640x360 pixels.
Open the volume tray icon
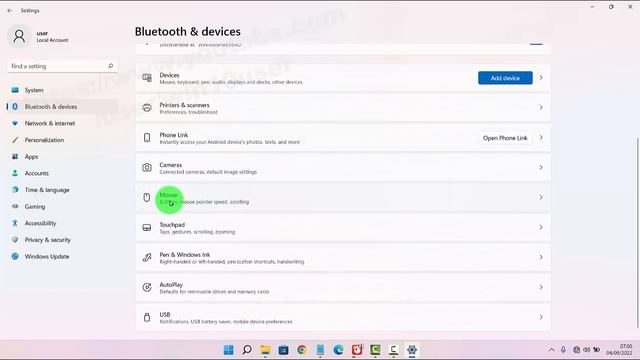pos(587,350)
